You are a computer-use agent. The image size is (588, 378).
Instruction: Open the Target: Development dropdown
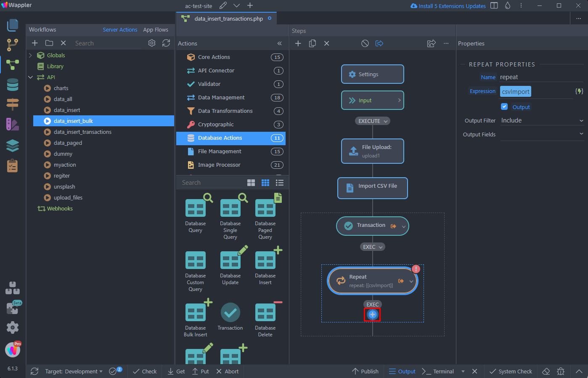(x=74, y=371)
